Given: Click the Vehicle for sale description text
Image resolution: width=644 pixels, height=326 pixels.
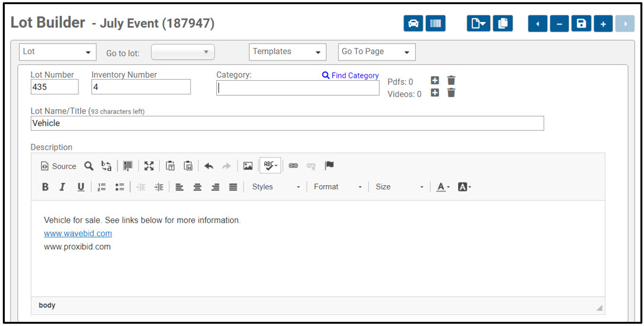Looking at the screenshot, I should pos(142,220).
